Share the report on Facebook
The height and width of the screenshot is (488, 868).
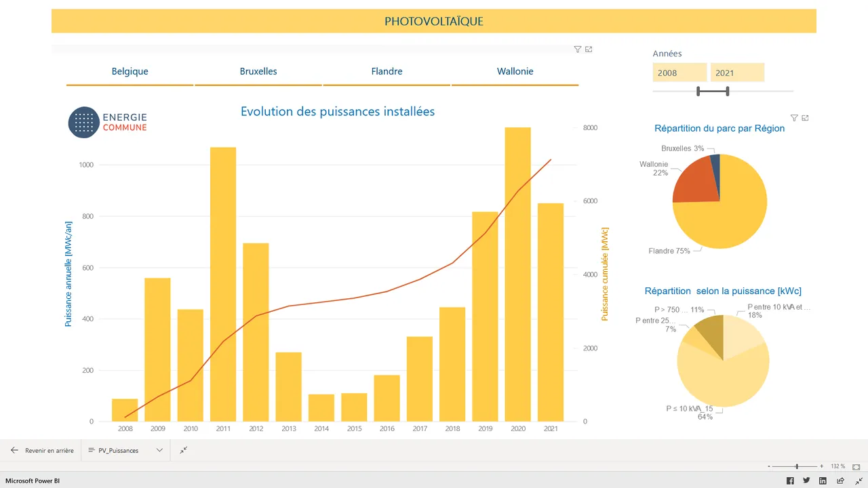[x=790, y=481]
